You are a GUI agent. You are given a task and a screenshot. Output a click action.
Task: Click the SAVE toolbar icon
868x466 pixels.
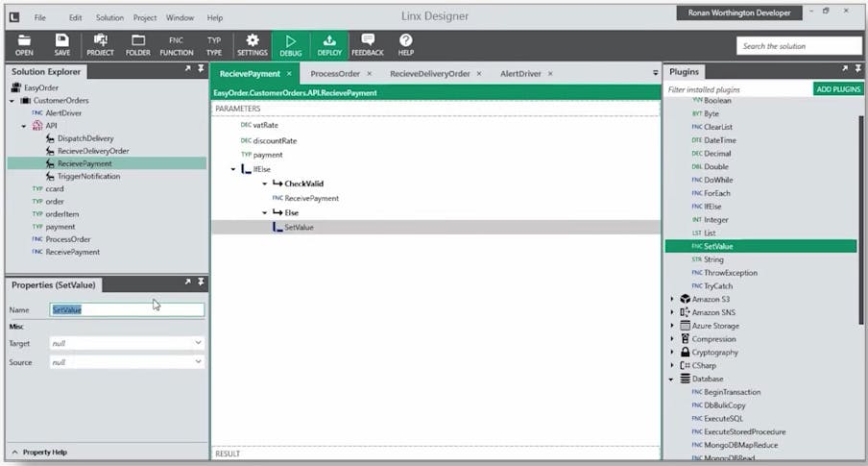click(x=62, y=45)
